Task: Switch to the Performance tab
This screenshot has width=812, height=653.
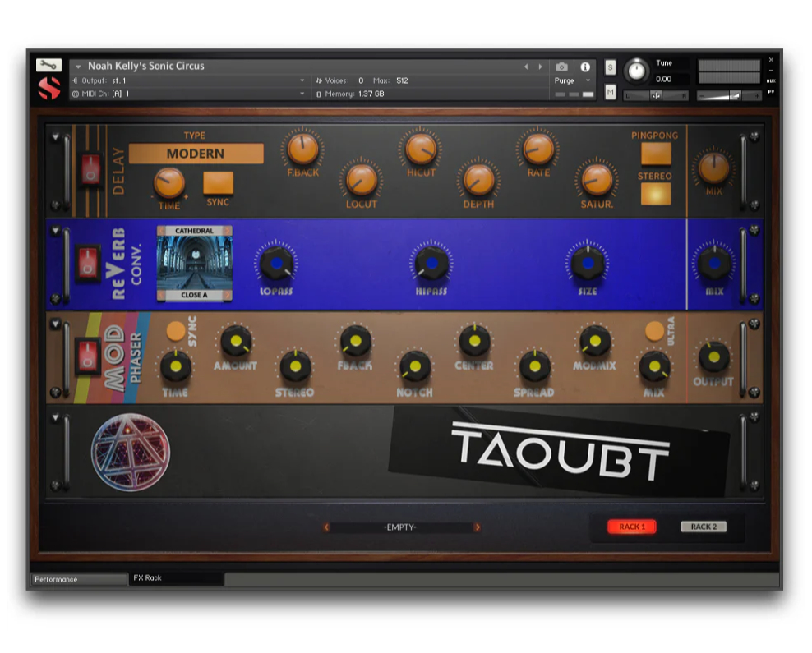Action: [79, 579]
